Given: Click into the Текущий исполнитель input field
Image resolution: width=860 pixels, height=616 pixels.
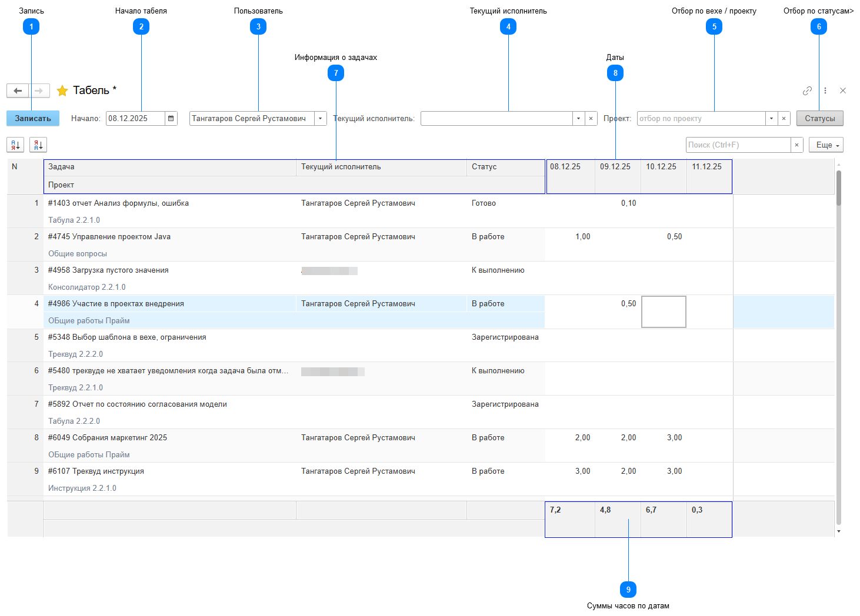Looking at the screenshot, I should click(x=496, y=118).
